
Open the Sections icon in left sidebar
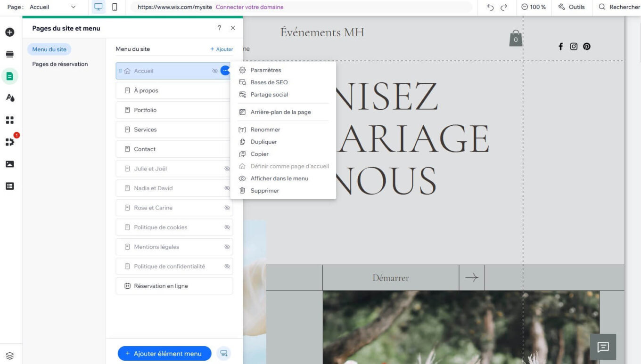[9, 54]
